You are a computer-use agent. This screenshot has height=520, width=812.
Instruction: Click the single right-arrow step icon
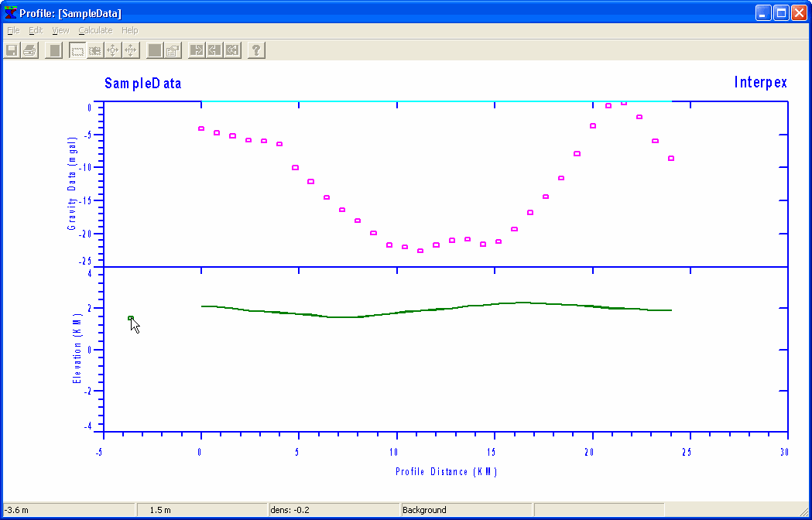[197, 50]
